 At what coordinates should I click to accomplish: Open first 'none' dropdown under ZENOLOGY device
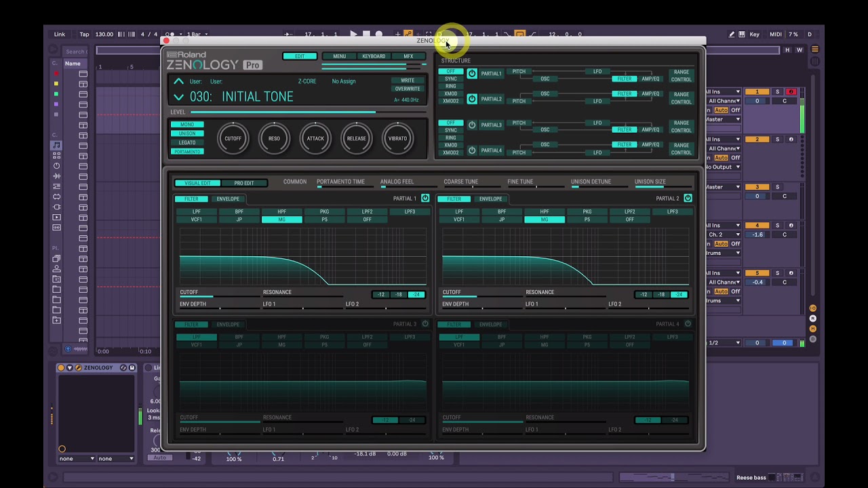77,458
